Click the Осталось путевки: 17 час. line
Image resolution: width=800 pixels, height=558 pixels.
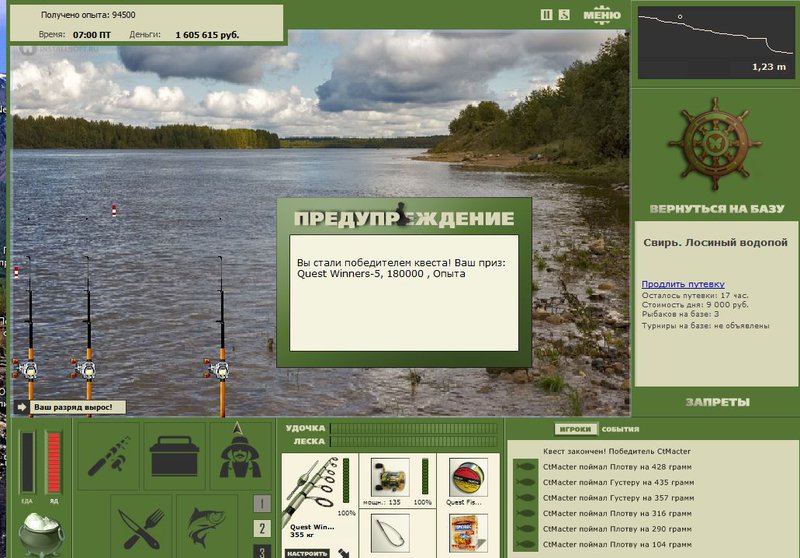[x=695, y=295]
